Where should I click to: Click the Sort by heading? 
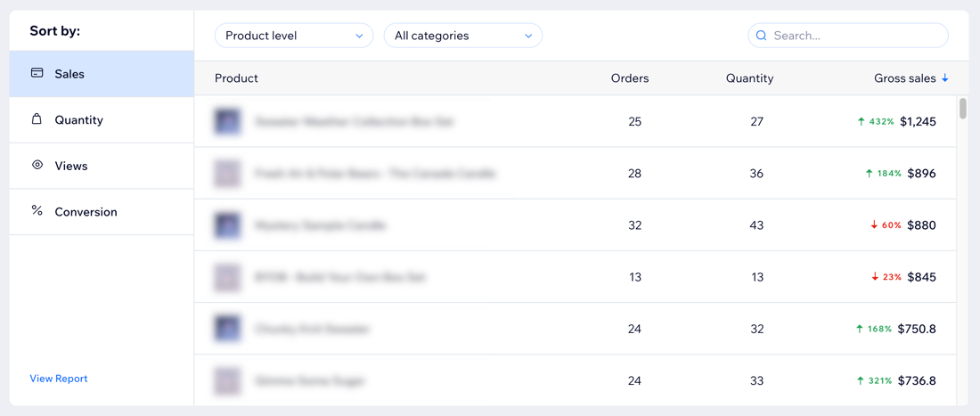55,31
